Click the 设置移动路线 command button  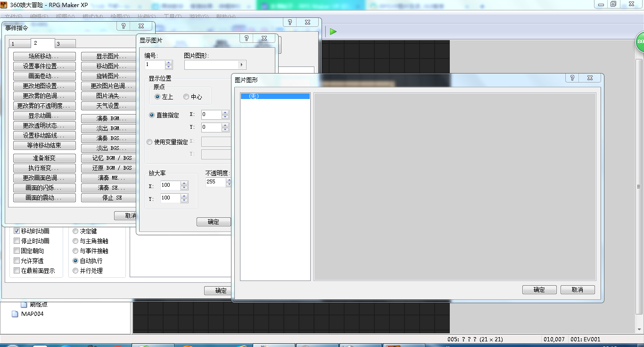(x=44, y=136)
